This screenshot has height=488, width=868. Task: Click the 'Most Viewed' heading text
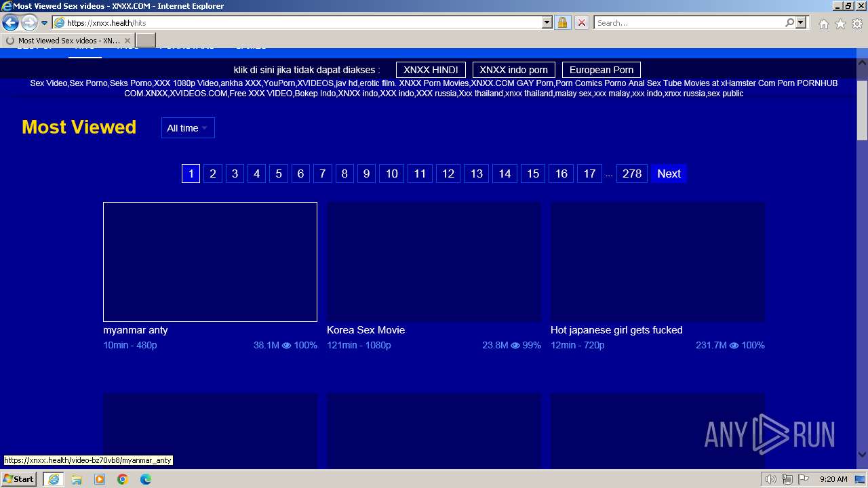[x=79, y=127]
